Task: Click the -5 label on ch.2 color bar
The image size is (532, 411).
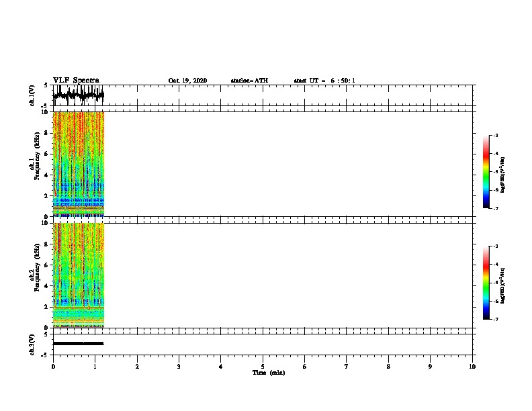Action: (x=495, y=283)
